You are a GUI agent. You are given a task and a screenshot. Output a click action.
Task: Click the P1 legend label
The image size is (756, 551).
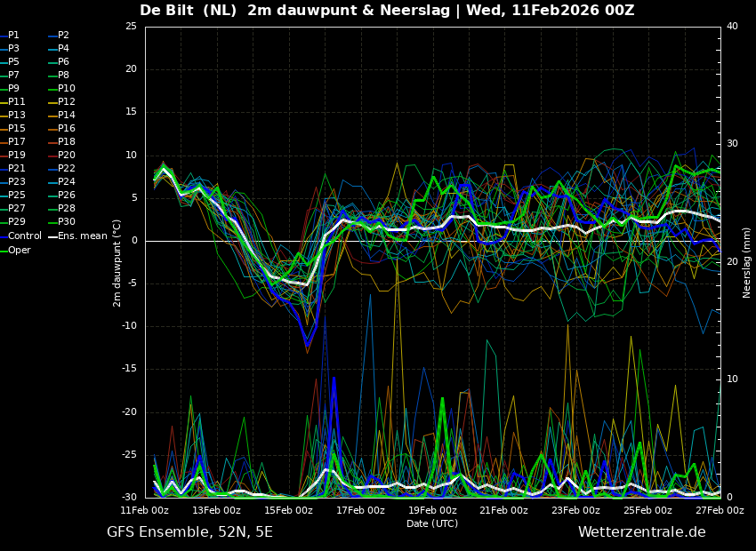(13, 36)
